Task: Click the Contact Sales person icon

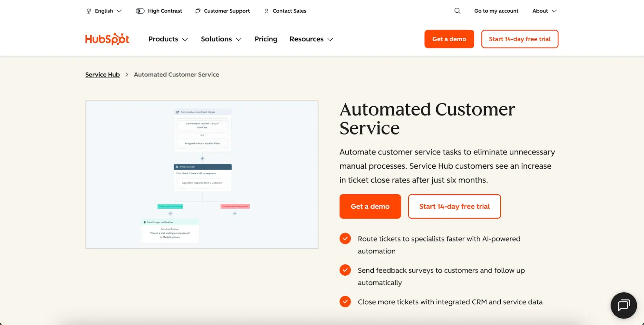Action: pyautogui.click(x=266, y=11)
